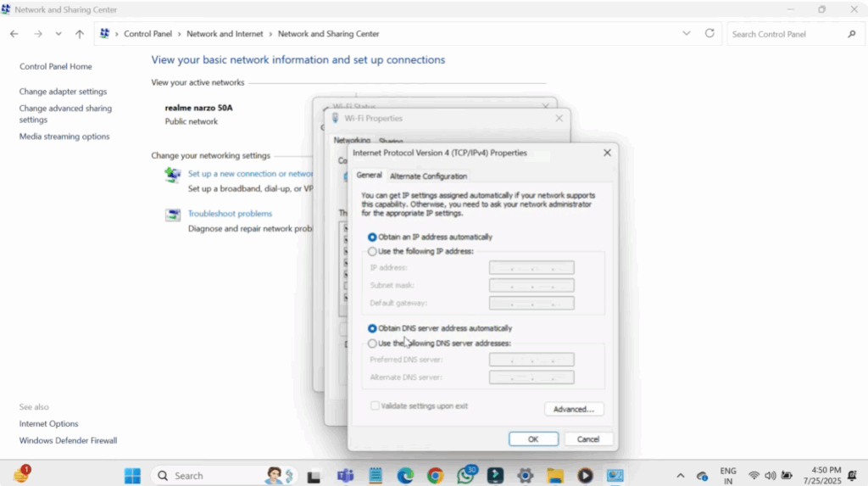Open Settings gear from taskbar
This screenshot has width=868, height=486.
(x=526, y=476)
